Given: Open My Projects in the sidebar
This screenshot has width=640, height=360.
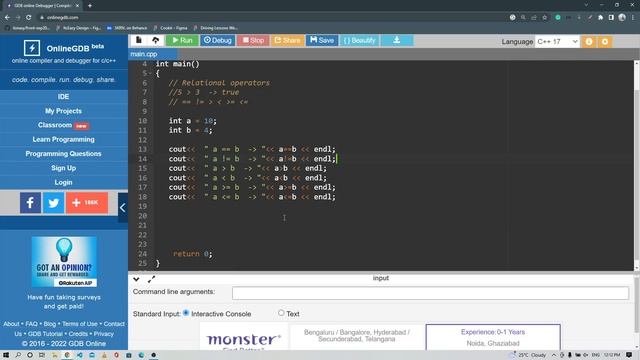Looking at the screenshot, I should 63,111.
